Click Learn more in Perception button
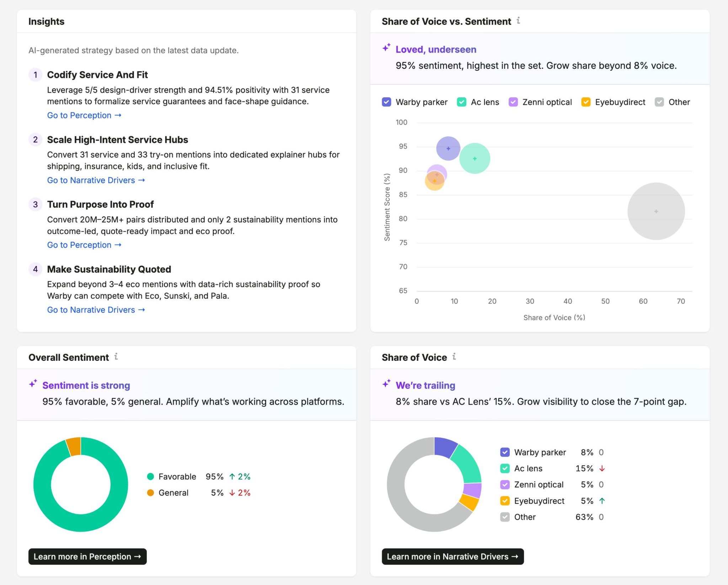Screen dimensions: 728x585 click(x=87, y=557)
